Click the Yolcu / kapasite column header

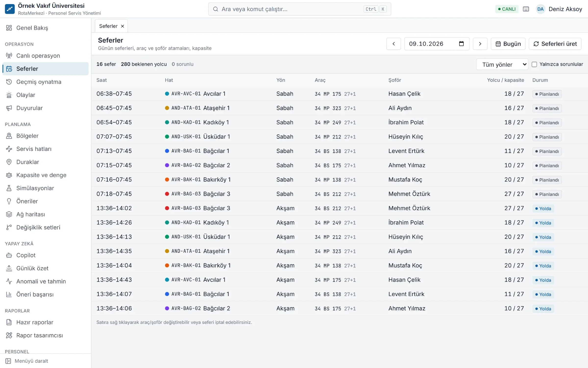505,80
